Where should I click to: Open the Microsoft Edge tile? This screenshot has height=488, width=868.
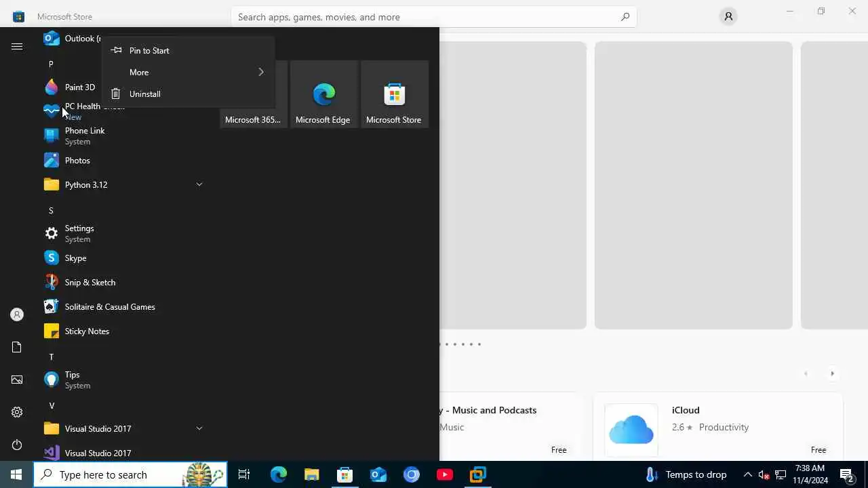[x=323, y=94]
